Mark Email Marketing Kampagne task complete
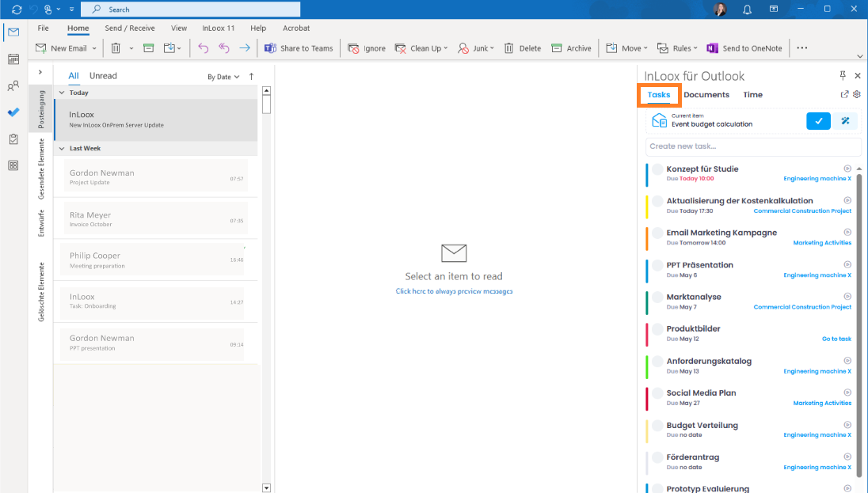This screenshot has width=868, height=493. 657,233
